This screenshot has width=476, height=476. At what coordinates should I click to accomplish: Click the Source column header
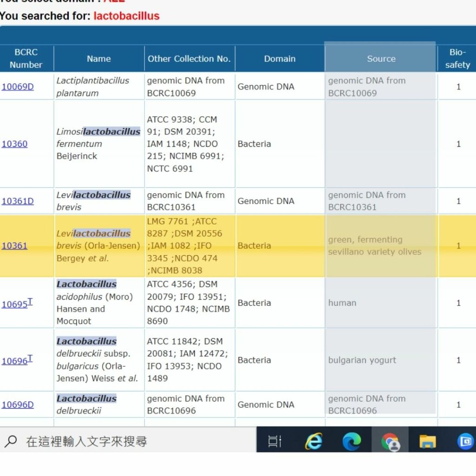[x=381, y=59]
